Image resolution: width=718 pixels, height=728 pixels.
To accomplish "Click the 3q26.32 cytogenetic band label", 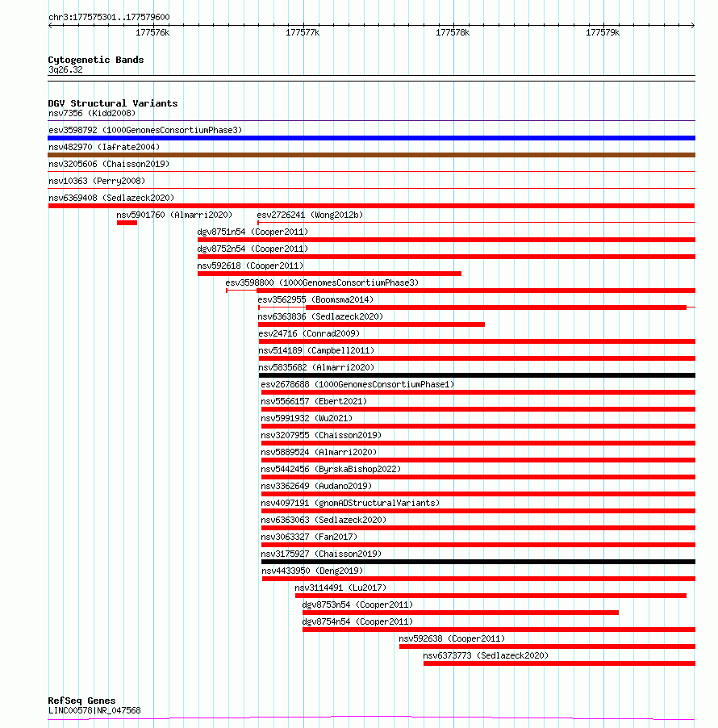I will click(x=65, y=69).
